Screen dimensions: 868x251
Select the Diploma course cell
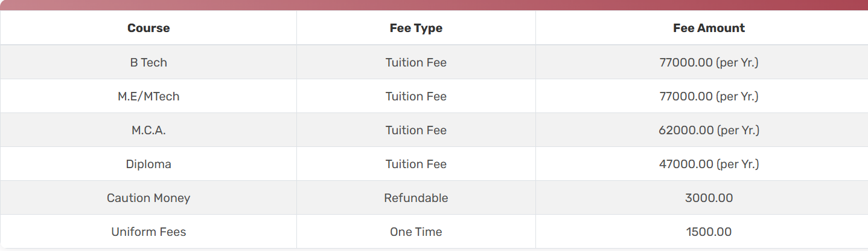(x=148, y=164)
